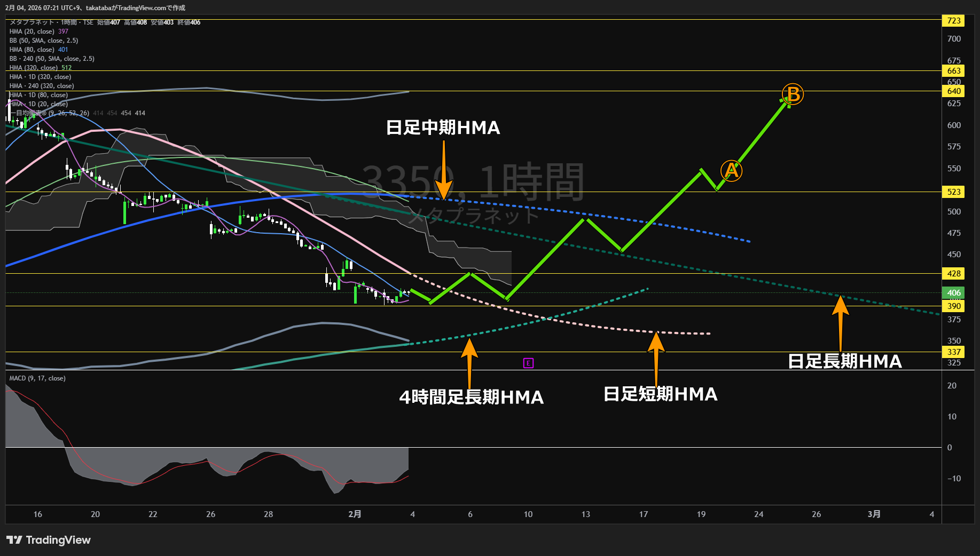Click the yellow 390 price line label
Image resolution: width=980 pixels, height=556 pixels.
[x=954, y=306]
